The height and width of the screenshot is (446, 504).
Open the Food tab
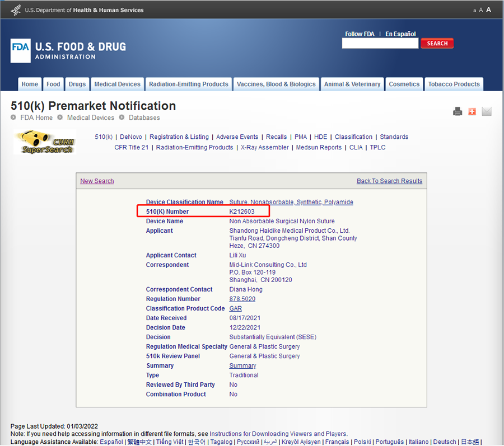[53, 84]
